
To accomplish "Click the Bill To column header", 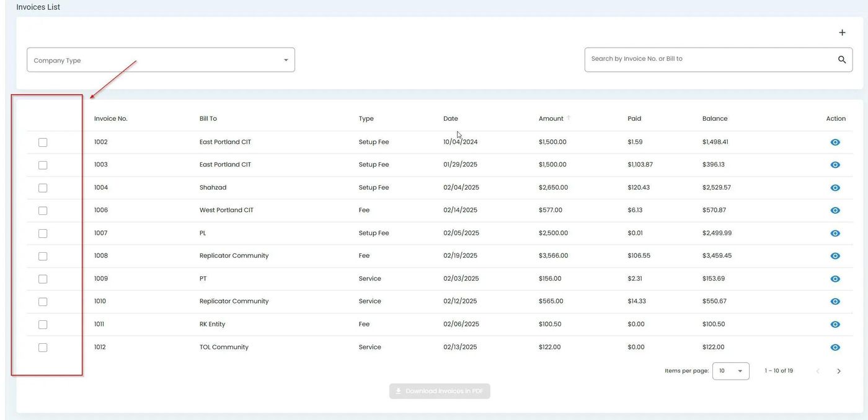I will (x=208, y=118).
